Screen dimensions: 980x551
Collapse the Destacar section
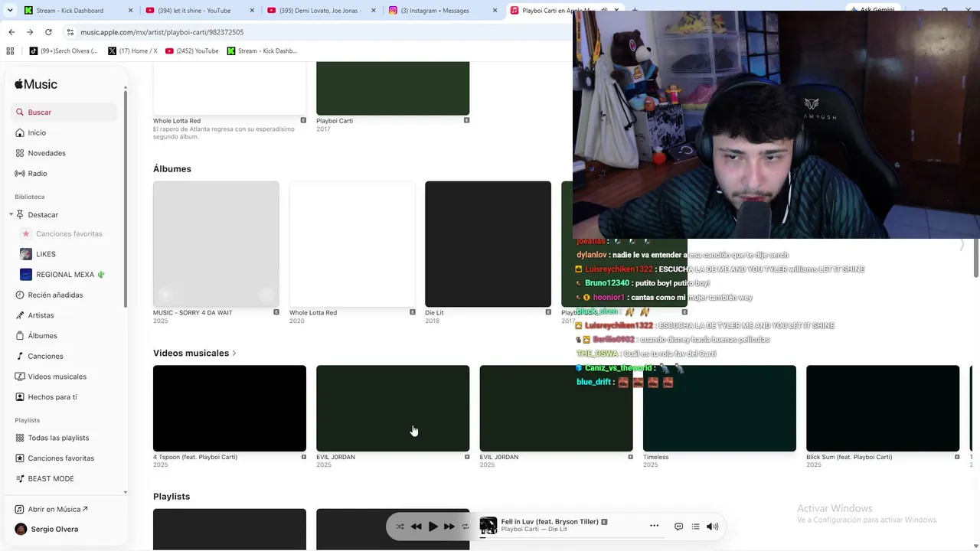[x=11, y=215]
